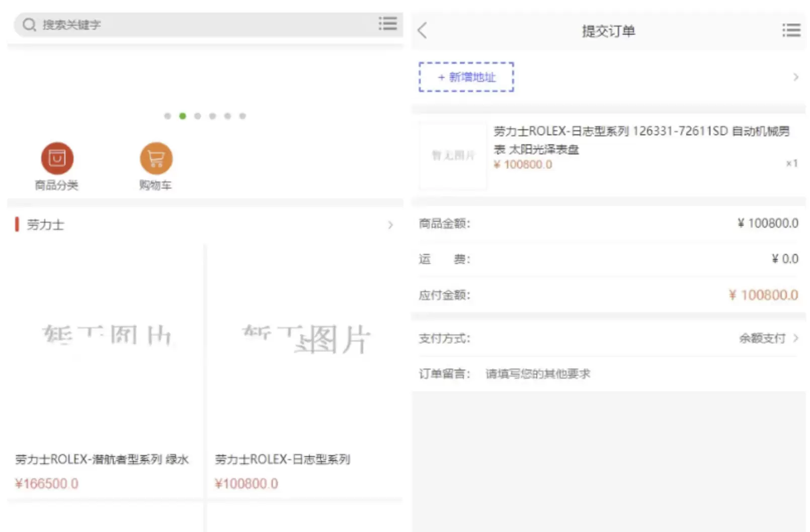Open the 劳力士 section title
Viewport: 810px width, 532px height.
(46, 225)
